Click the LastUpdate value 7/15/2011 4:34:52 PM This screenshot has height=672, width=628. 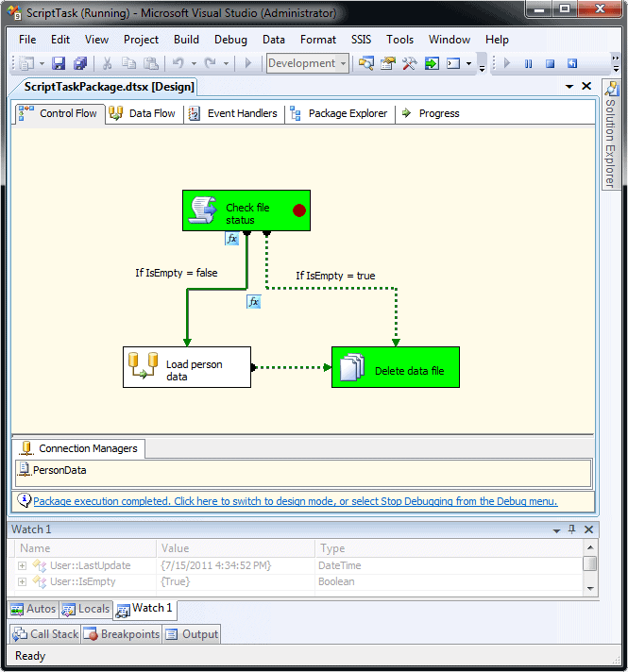point(215,565)
